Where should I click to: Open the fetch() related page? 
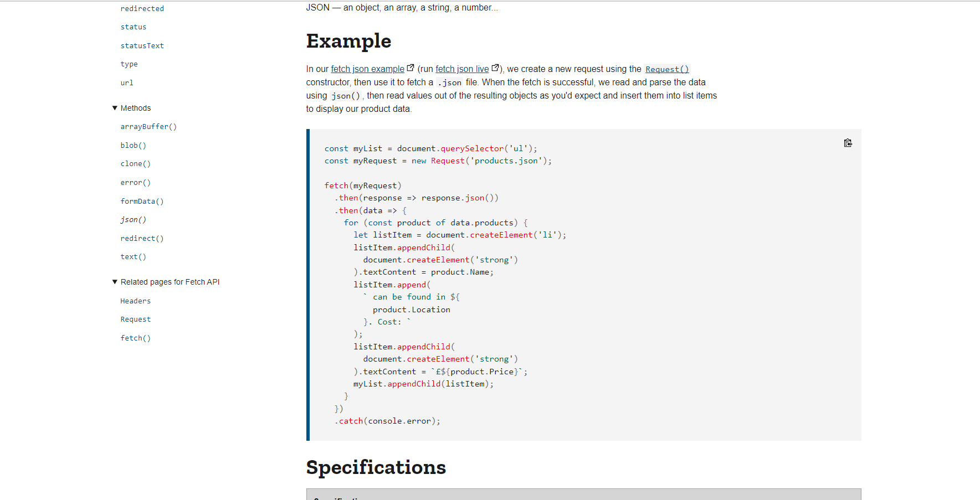tap(135, 338)
